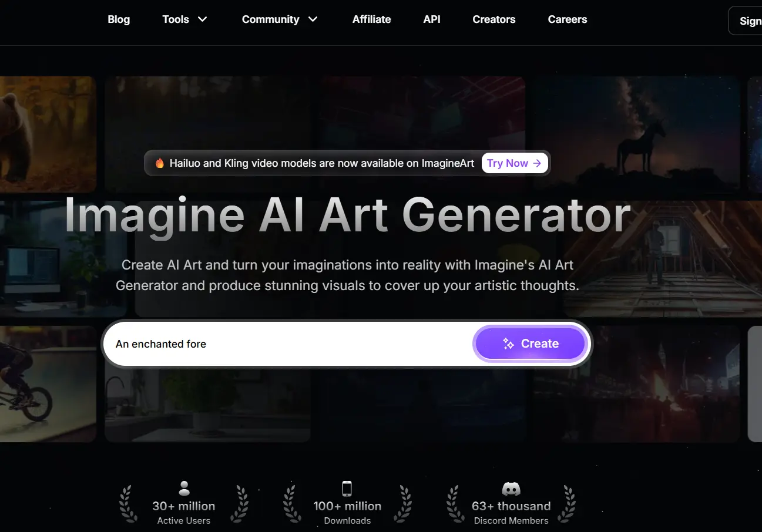Click the Discord logo icon

point(511,489)
